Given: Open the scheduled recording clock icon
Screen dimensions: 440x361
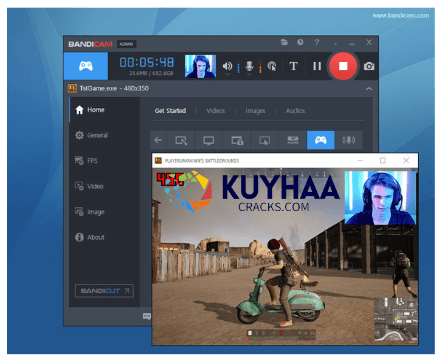Looking at the screenshot, I should click(300, 42).
